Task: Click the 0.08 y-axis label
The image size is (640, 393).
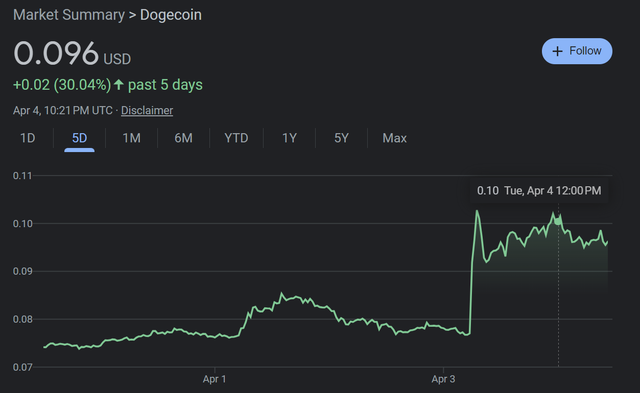Action: tap(22, 320)
